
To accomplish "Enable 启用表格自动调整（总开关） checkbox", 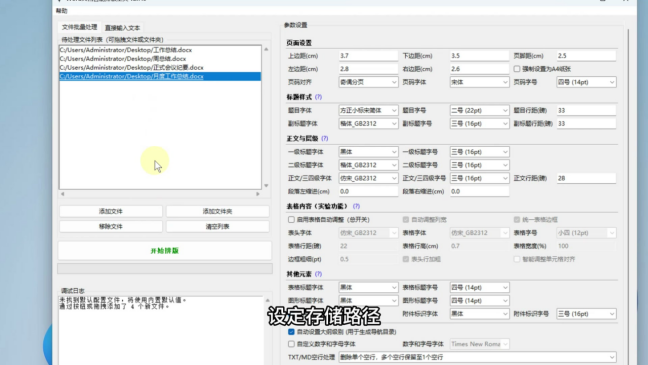I will tap(291, 219).
